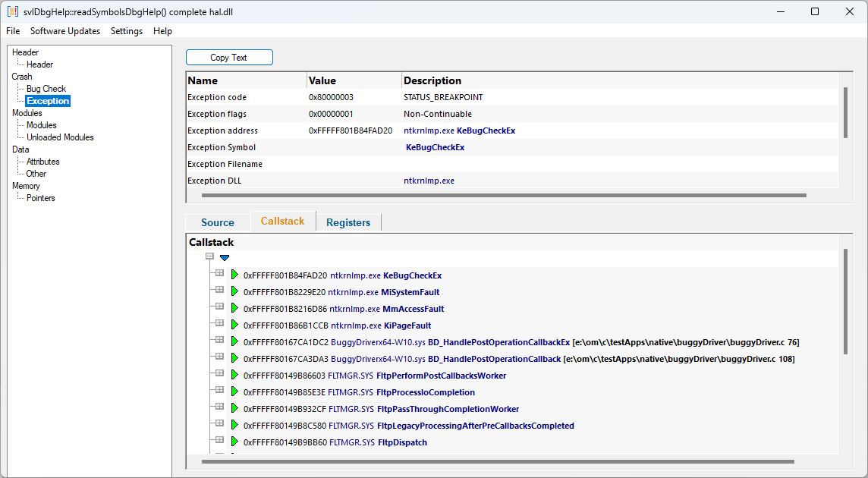
Task: Select the top-level Modules tree node
Action: point(27,113)
